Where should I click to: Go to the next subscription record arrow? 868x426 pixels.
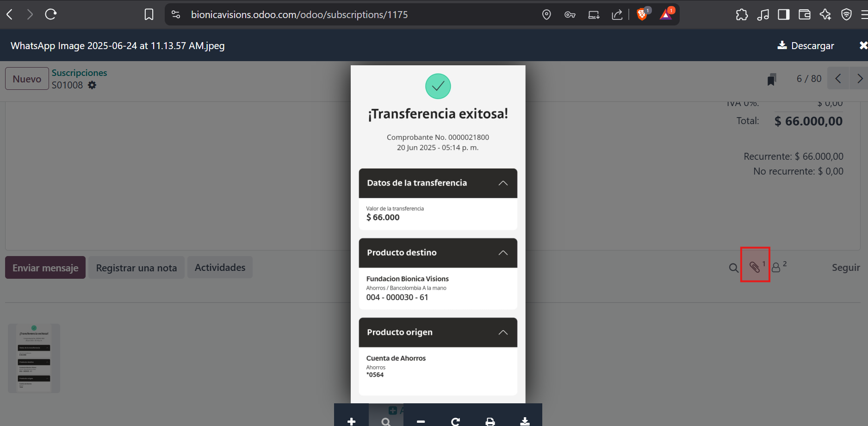coord(859,79)
